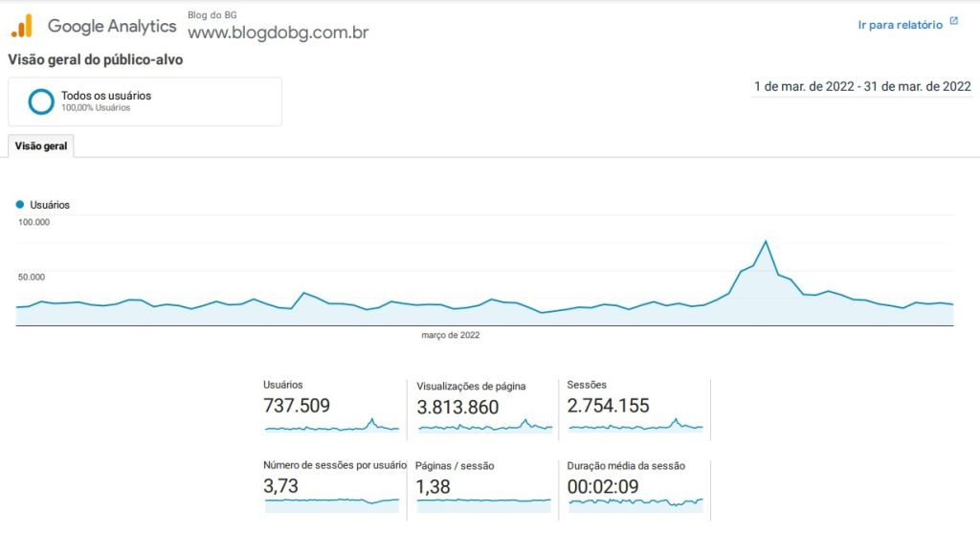Click the highest peak on the Usuários chart
Viewport: 980px width, 556px height.
[x=766, y=242]
